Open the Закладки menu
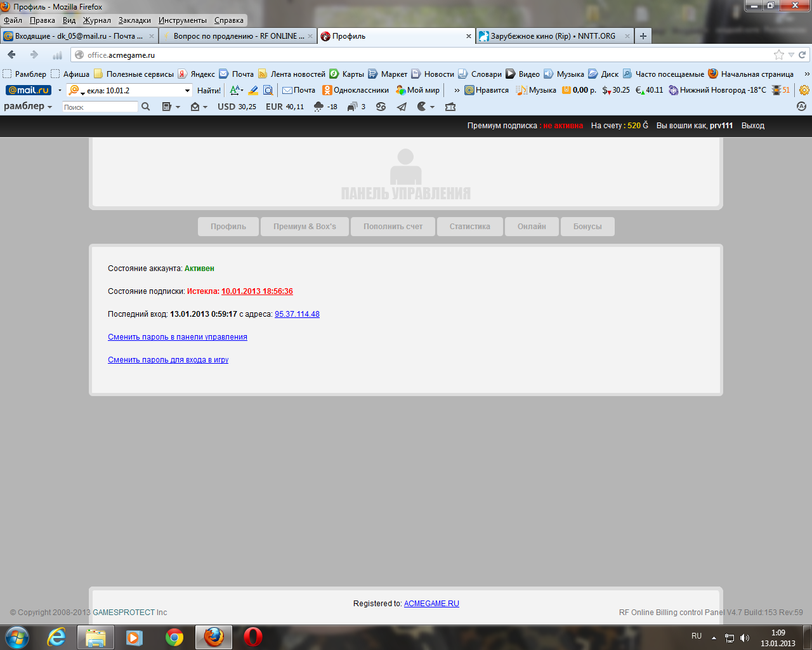Viewport: 812px width, 650px height. pos(134,20)
